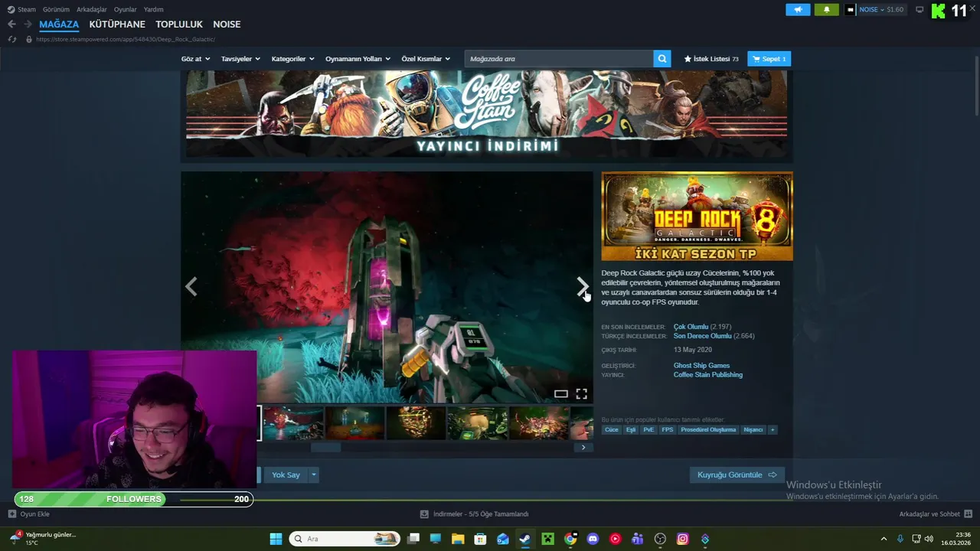This screenshot has width=980, height=551.
Task: Open the İndirmeler downloads status
Action: [475, 514]
